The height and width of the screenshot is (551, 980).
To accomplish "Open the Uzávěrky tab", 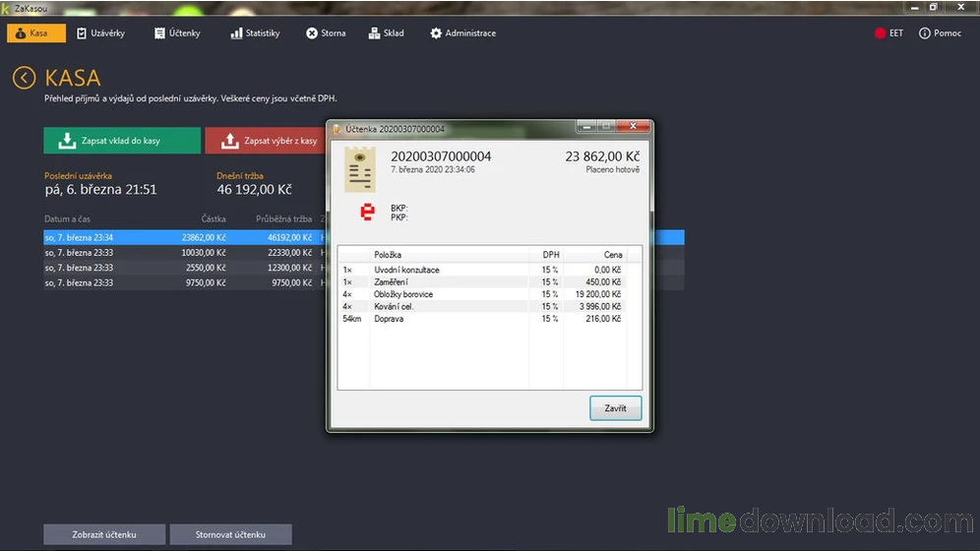I will (100, 33).
